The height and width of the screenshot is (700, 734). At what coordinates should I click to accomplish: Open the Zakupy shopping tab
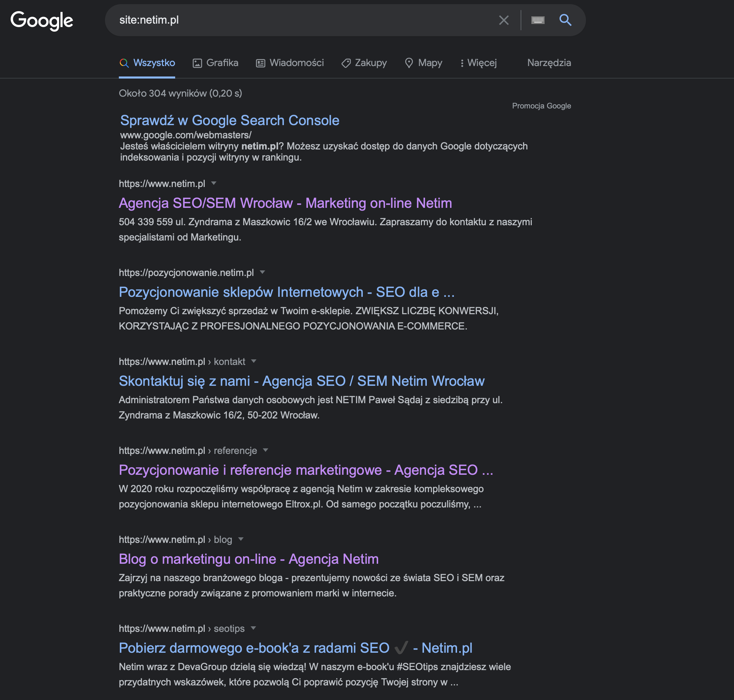tap(364, 63)
